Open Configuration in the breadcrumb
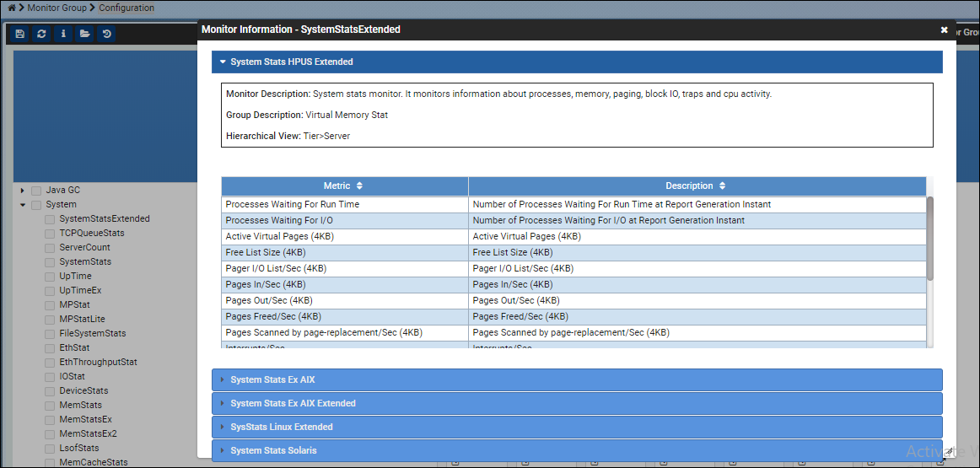Screen dimensions: 980x468 (127, 8)
